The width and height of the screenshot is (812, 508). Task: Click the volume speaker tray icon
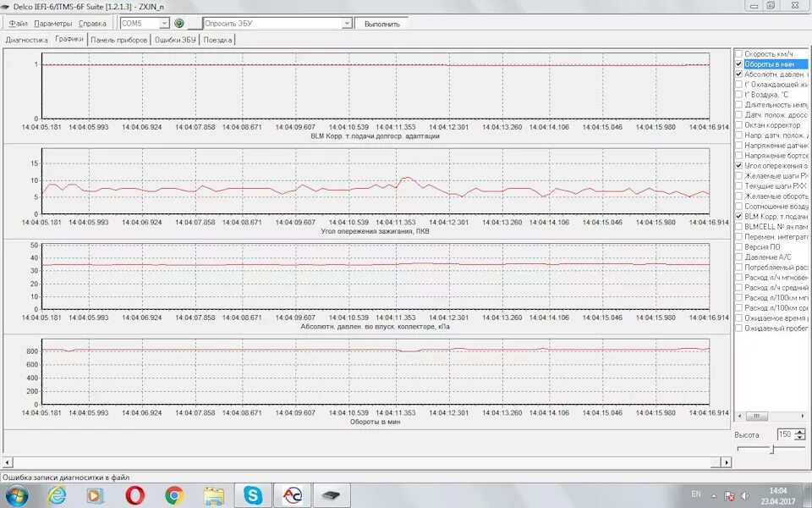tap(745, 495)
